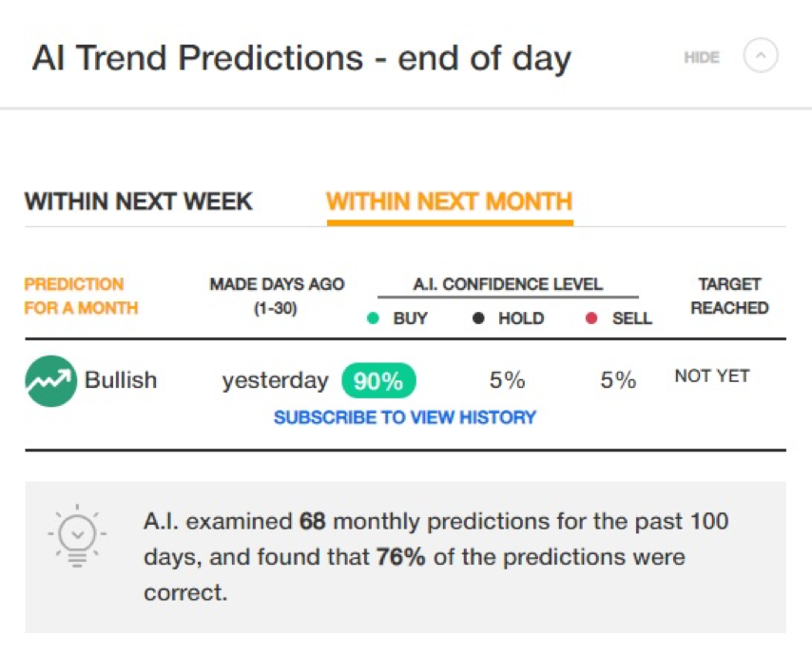Viewport: 812px width, 655px height.
Task: Click the 5% hold confidence value
Action: pyautogui.click(x=507, y=380)
